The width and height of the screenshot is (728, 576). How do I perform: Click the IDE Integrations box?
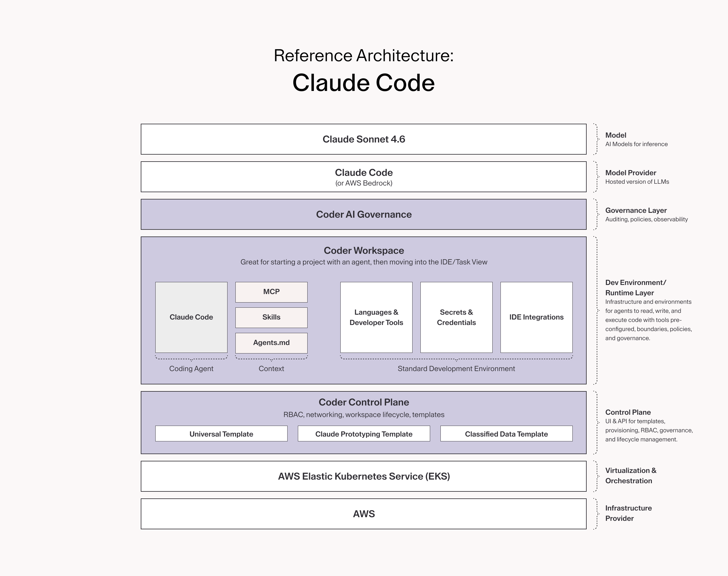(x=536, y=317)
